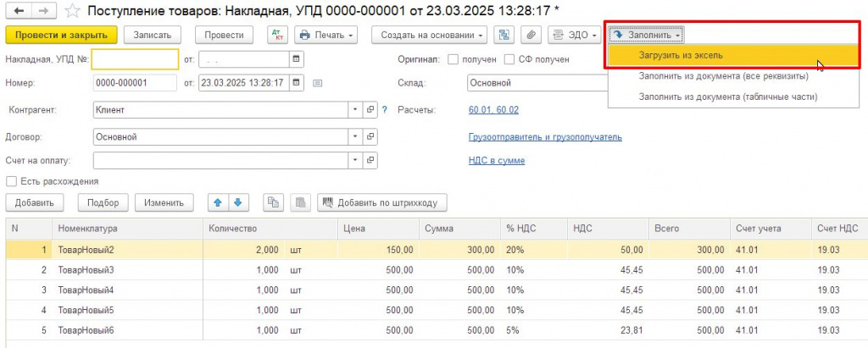868x348 pixels.
Task: Open Грузоотправитель и грузополучатель link
Action: tap(545, 136)
